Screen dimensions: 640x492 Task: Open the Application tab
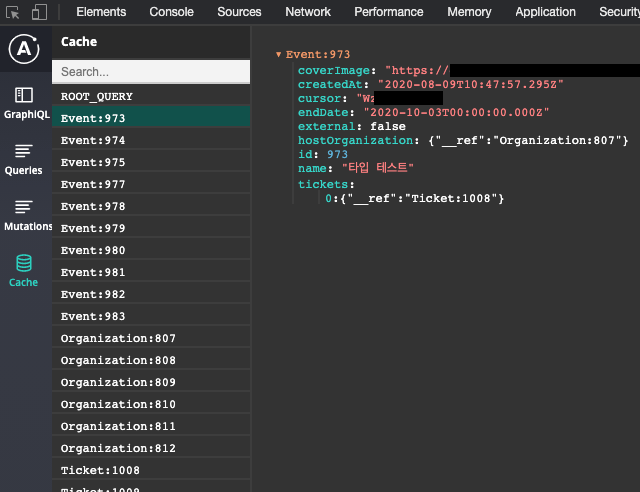pyautogui.click(x=545, y=12)
